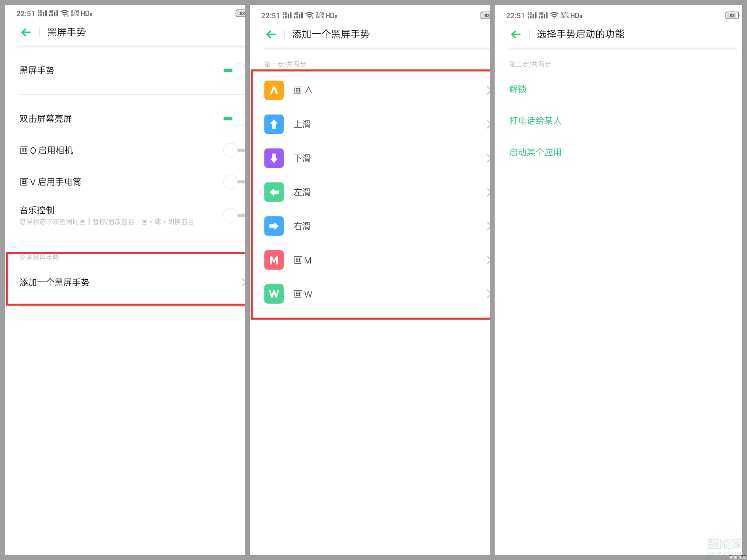Turn off the 黑屏手势 master switch

(x=234, y=70)
